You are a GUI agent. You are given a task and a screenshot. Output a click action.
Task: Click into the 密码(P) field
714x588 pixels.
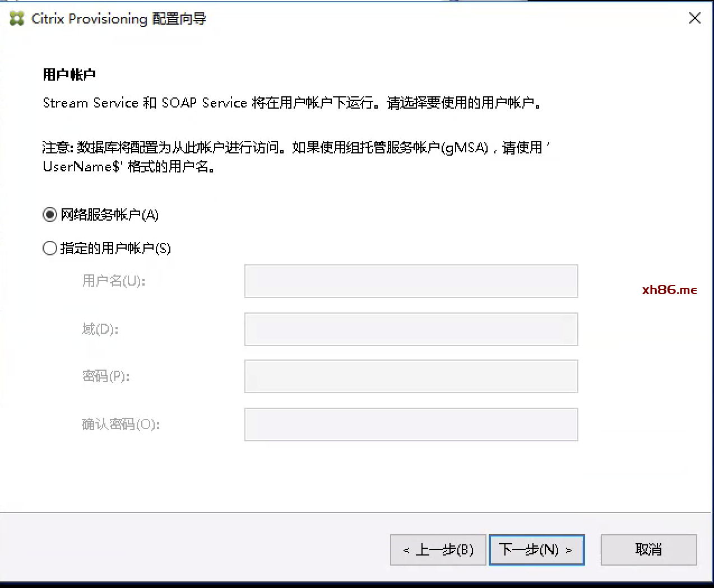click(x=411, y=376)
